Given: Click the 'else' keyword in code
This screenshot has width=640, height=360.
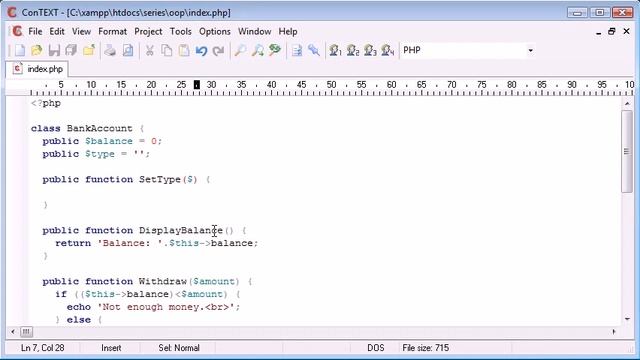Looking at the screenshot, I should coord(79,320).
